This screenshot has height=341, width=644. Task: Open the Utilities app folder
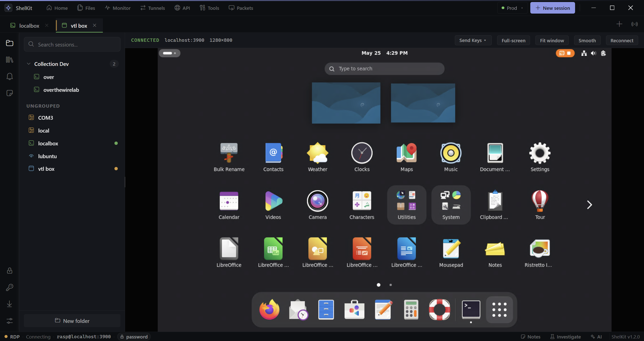click(x=407, y=205)
